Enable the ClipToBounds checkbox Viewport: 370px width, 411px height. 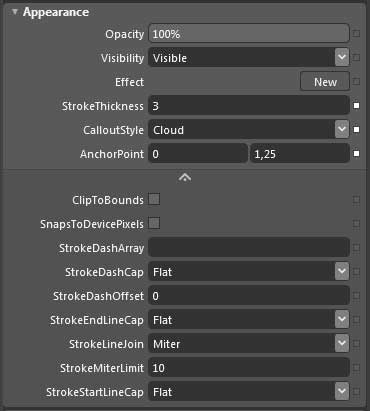tap(154, 199)
